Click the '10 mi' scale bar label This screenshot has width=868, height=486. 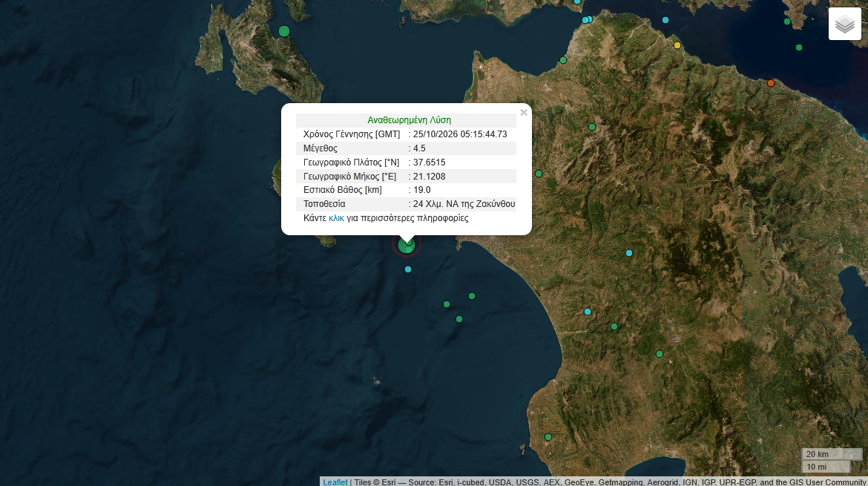[x=817, y=467]
